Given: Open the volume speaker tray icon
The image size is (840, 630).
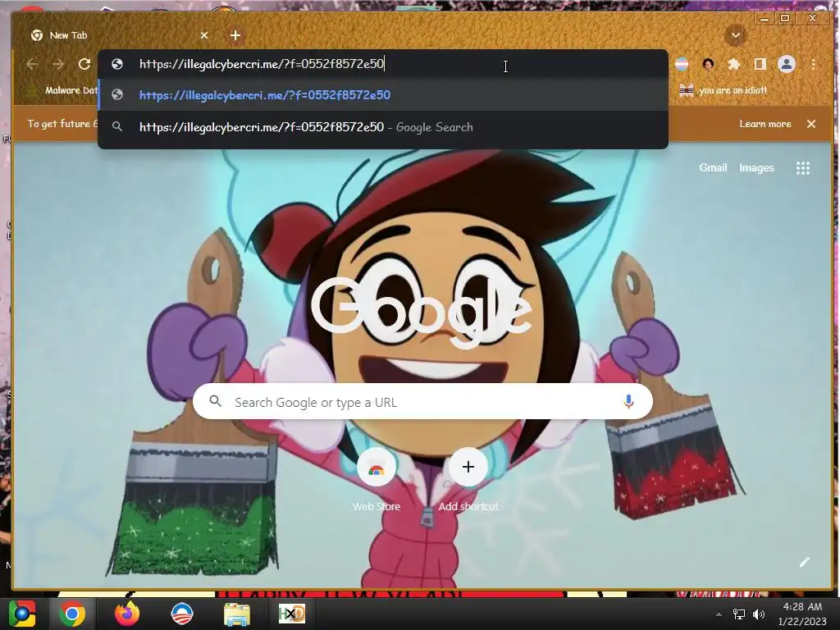Looking at the screenshot, I should tap(759, 614).
